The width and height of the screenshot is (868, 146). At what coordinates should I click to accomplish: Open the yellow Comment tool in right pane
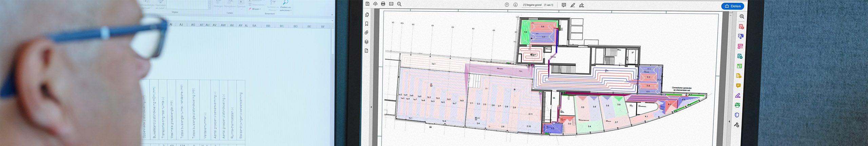738,86
